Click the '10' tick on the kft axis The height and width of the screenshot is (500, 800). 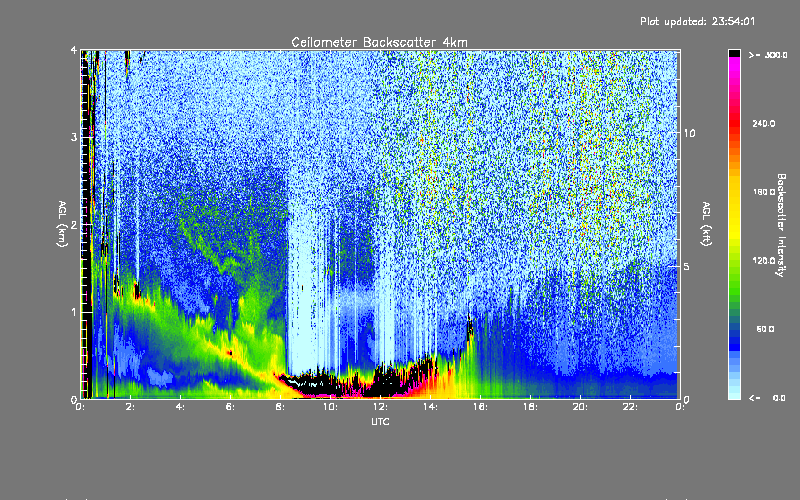[x=689, y=133]
